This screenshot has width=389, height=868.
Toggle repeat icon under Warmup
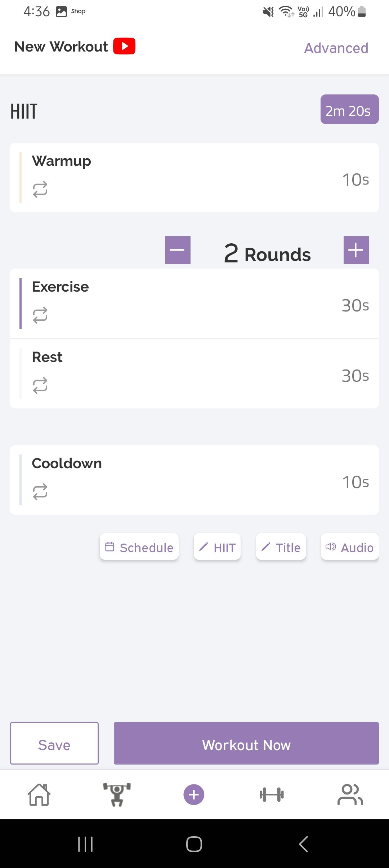coord(40,189)
